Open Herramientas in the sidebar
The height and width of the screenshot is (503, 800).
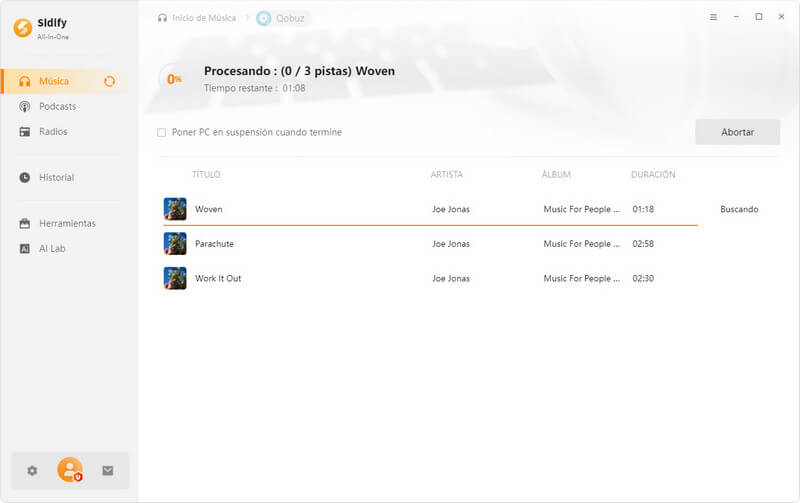point(67,223)
